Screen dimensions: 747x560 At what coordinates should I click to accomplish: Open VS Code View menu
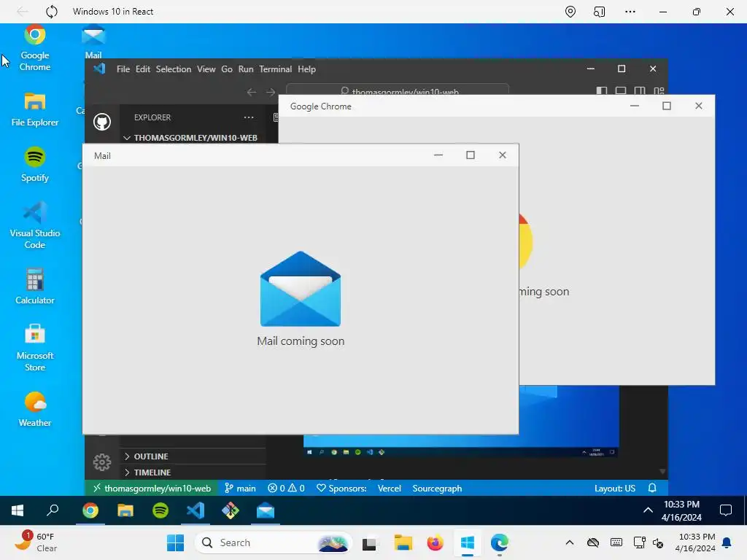pyautogui.click(x=206, y=69)
